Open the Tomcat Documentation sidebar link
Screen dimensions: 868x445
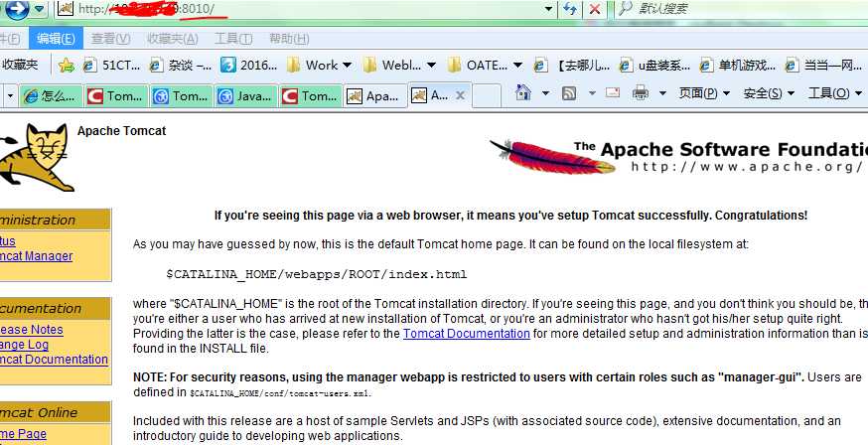click(x=55, y=360)
